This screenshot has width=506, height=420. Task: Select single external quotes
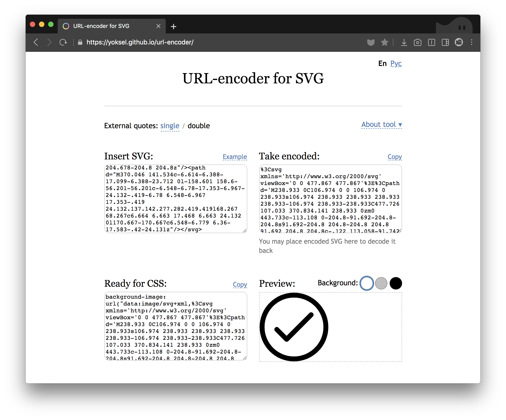coord(170,126)
